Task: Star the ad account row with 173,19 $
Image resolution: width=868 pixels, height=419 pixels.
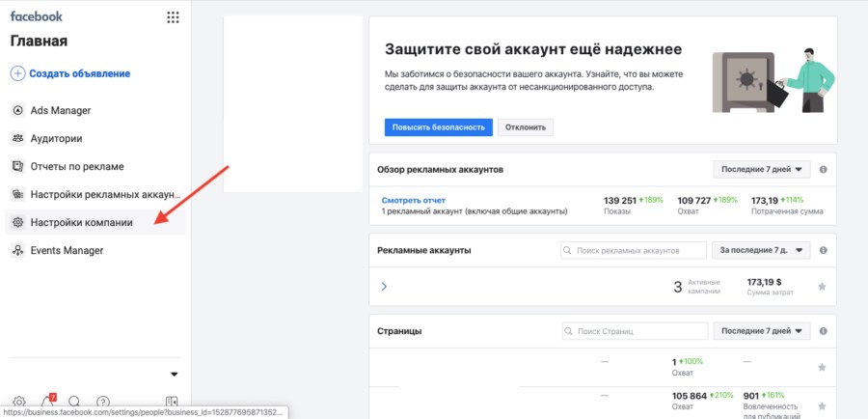Action: (x=822, y=287)
